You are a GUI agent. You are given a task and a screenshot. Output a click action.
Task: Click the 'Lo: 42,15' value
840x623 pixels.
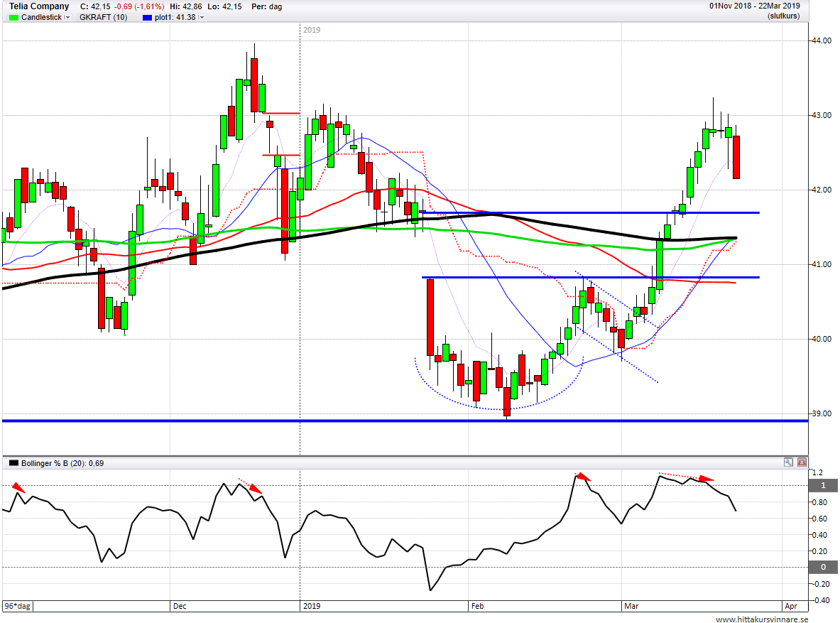pos(224,6)
